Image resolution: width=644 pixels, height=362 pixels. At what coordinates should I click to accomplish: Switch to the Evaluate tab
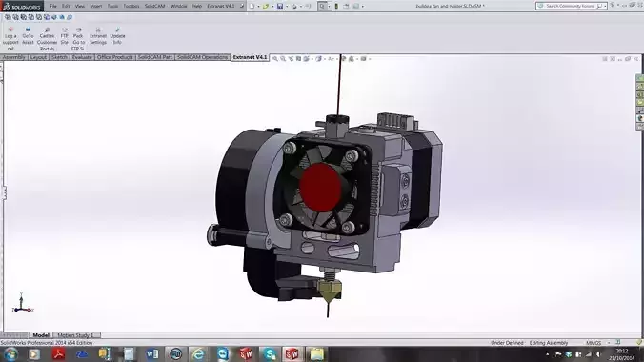tap(82, 57)
